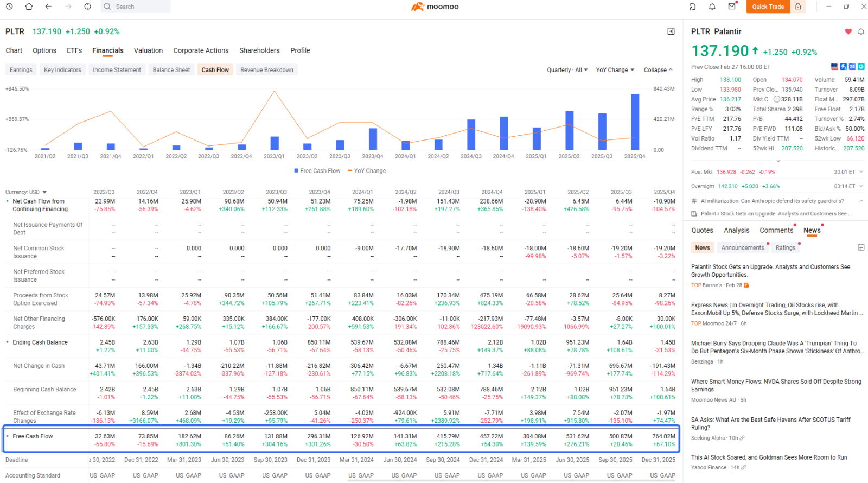868x483 pixels.
Task: Toggle chart marker for Free Cash Flow row
Action: pos(7,436)
